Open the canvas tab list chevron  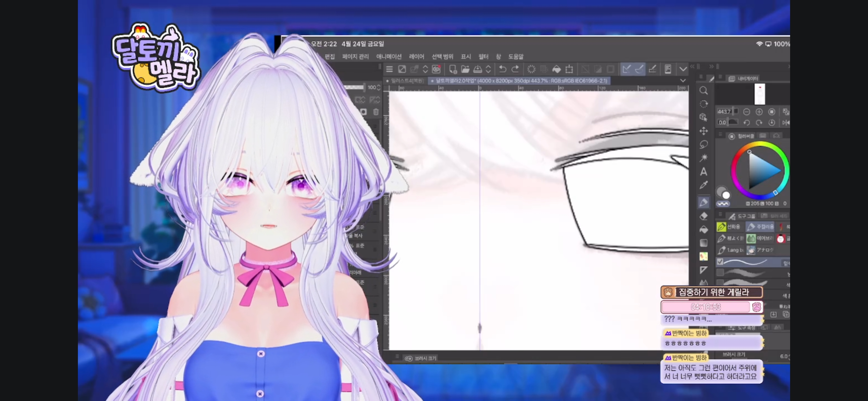(x=683, y=80)
